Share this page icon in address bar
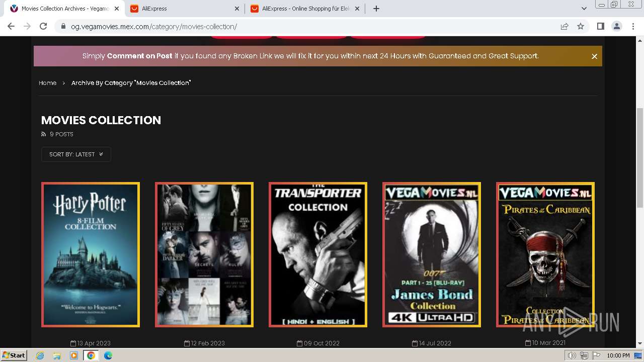Screen dimensions: 644x362 point(565,26)
